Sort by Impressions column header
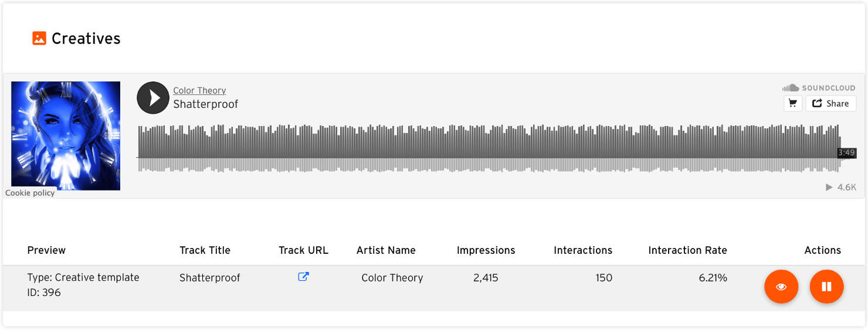Viewport: 868px width, 330px height. pos(486,250)
